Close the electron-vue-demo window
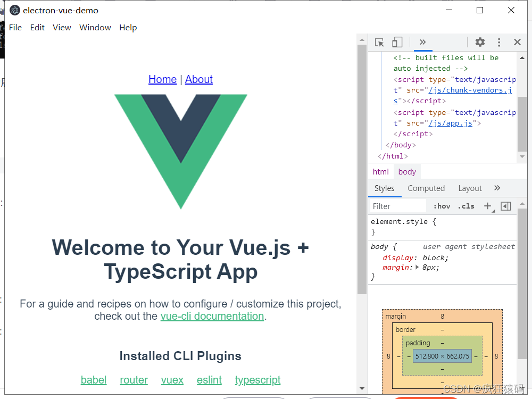Image resolution: width=532 pixels, height=399 pixels. 511,10
